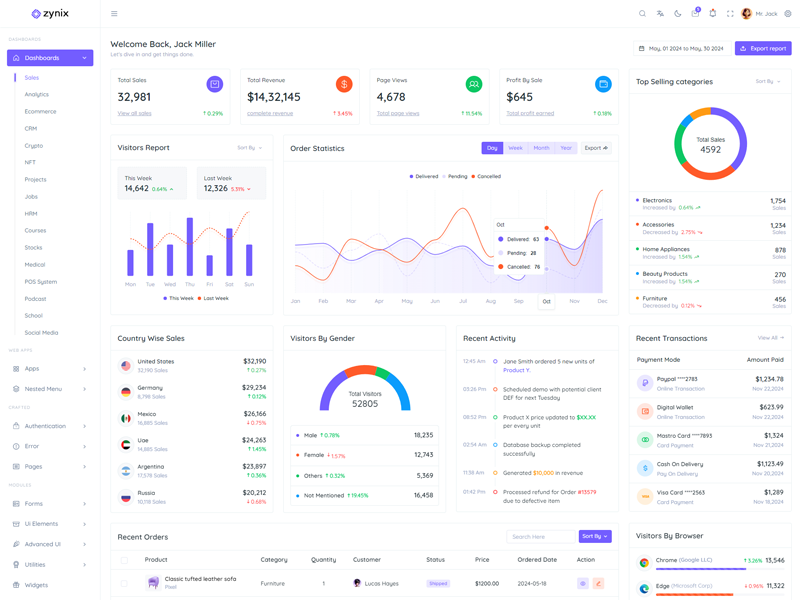Open the settings gear icon
Image resolution: width=800 pixels, height=600 pixels.
click(788, 14)
